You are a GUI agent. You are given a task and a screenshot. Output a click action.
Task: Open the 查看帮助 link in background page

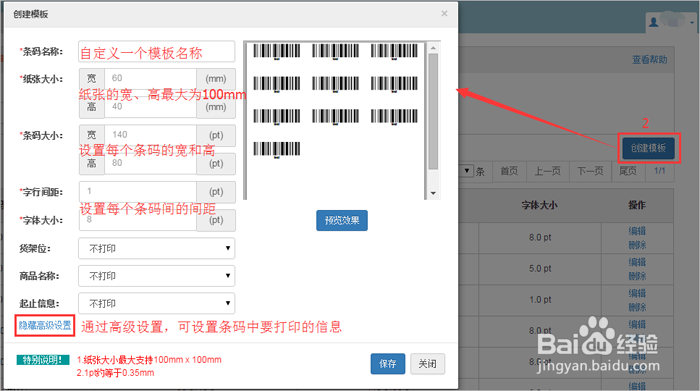pos(650,60)
